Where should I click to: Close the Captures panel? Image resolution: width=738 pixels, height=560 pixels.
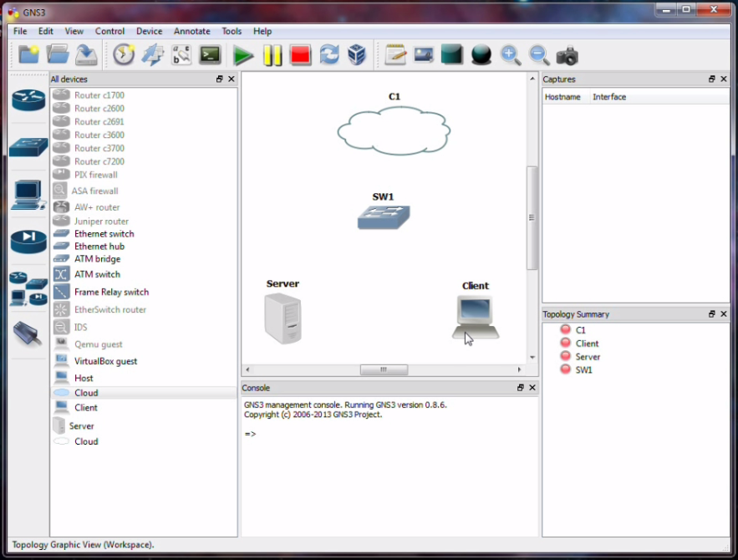724,79
